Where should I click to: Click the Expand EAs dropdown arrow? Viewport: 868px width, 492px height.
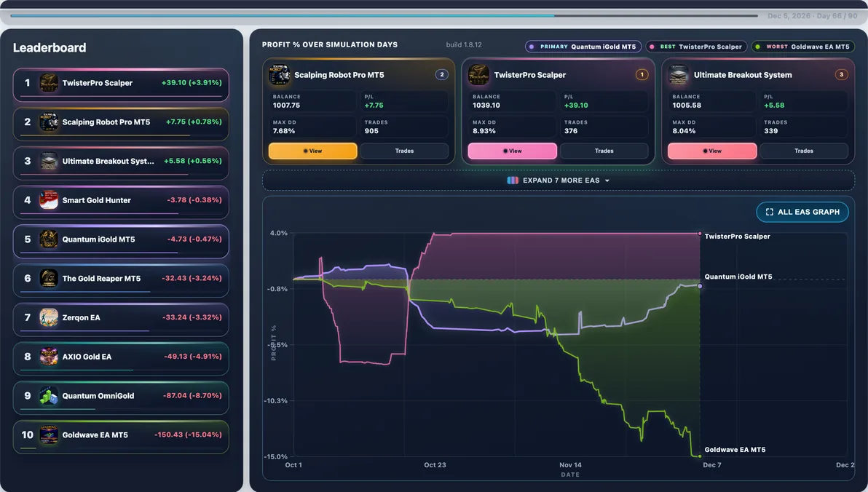pos(607,181)
